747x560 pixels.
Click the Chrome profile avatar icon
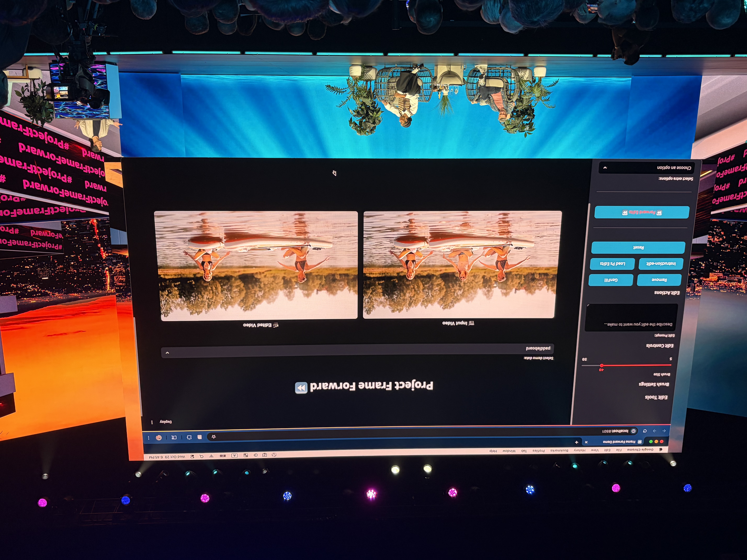159,438
